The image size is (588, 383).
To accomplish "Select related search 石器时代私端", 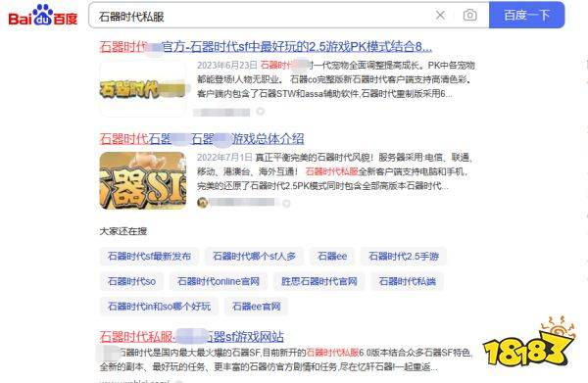I will coord(408,281).
